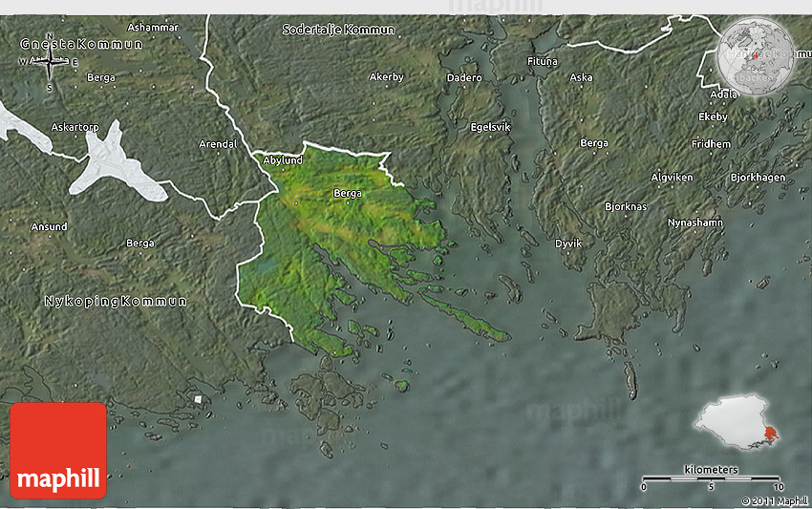Click the white region locator mini-map
Viewport: 812px width, 509px height.
click(x=737, y=421)
